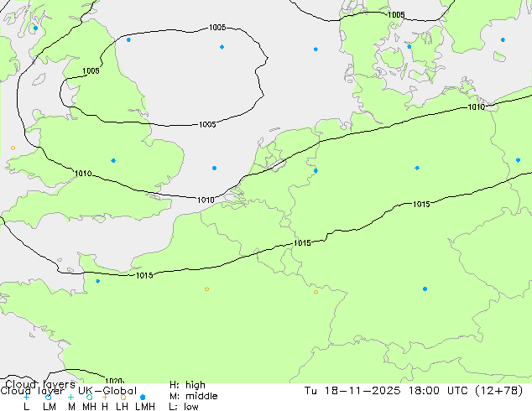532x411 pixels.
Task: Select the blue marker in the southern North Sea
Action: coord(215,169)
